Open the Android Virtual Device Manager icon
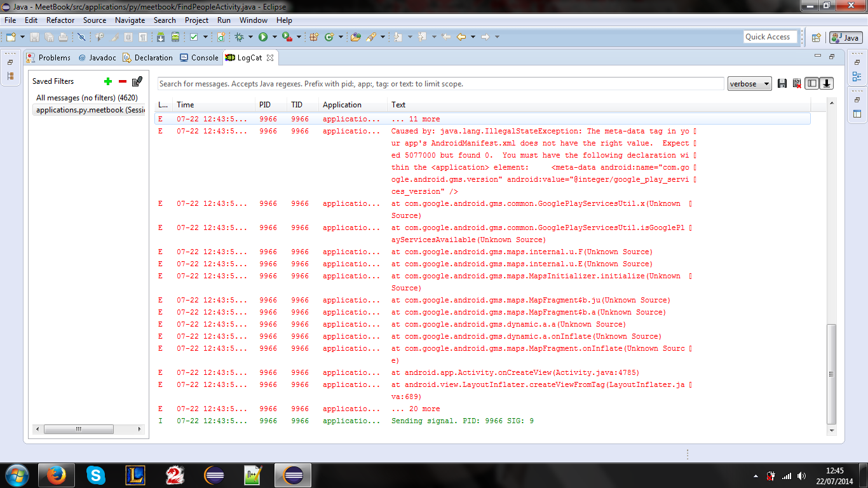868x488 pixels. pyautogui.click(x=175, y=37)
